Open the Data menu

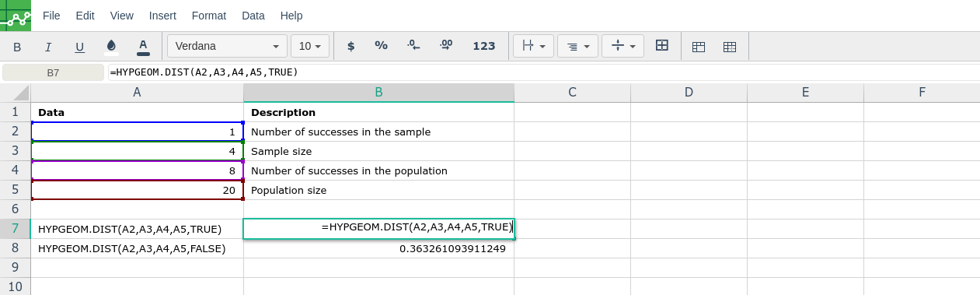click(x=253, y=16)
